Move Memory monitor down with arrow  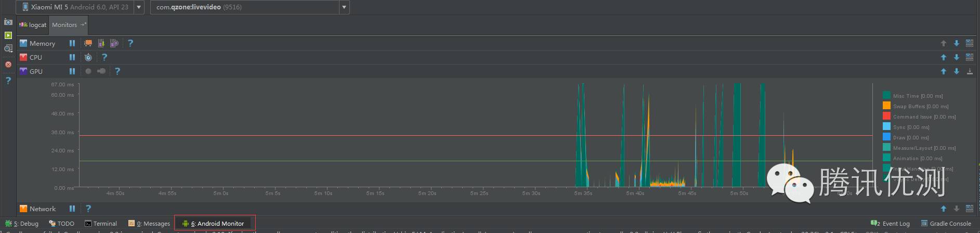[956, 44]
